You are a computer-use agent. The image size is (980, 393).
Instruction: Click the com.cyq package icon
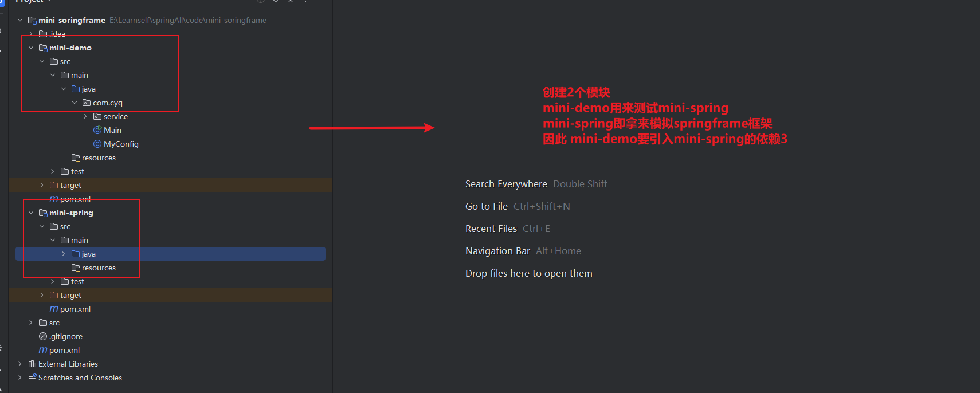tap(87, 103)
